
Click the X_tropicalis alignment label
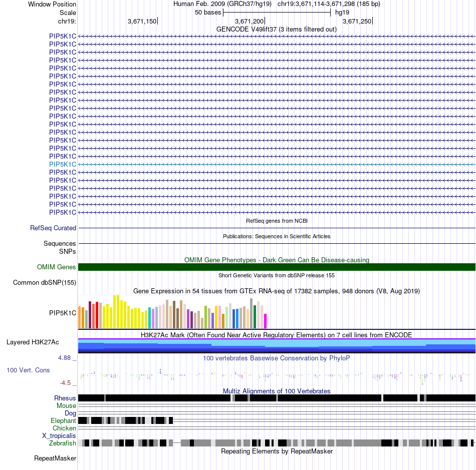tap(59, 436)
